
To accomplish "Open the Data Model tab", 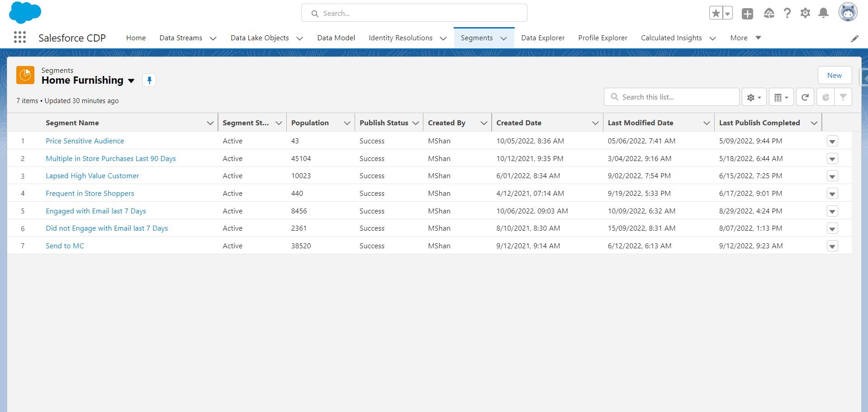I will coord(336,38).
